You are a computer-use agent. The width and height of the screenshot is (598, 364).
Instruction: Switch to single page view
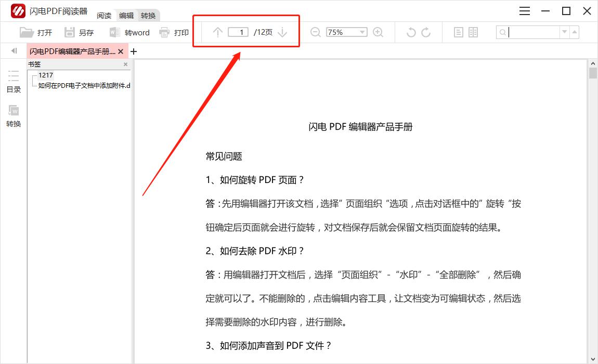(x=458, y=32)
